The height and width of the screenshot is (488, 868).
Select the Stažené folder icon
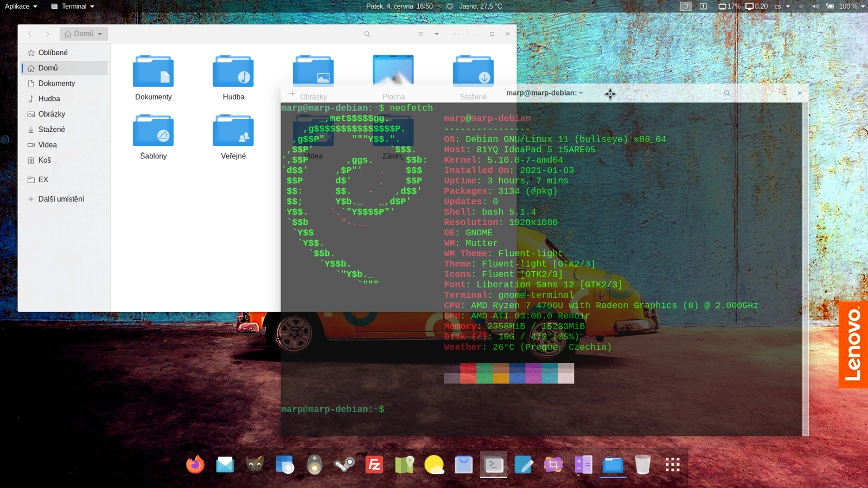(x=473, y=70)
